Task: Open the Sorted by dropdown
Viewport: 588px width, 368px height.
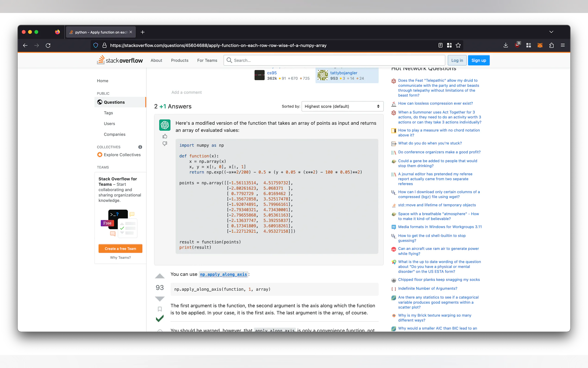Action: pos(342,106)
